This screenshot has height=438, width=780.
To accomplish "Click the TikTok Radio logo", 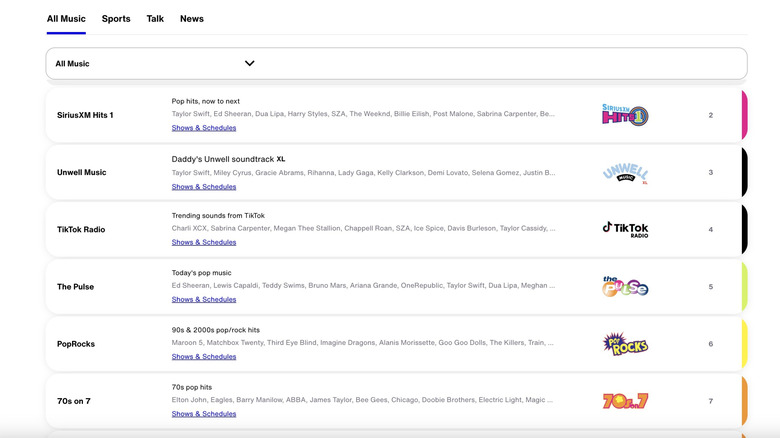I will [x=625, y=230].
